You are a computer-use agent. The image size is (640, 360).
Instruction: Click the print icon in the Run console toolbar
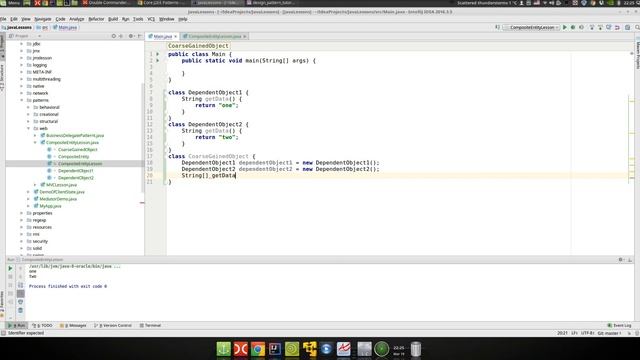tap(20, 302)
